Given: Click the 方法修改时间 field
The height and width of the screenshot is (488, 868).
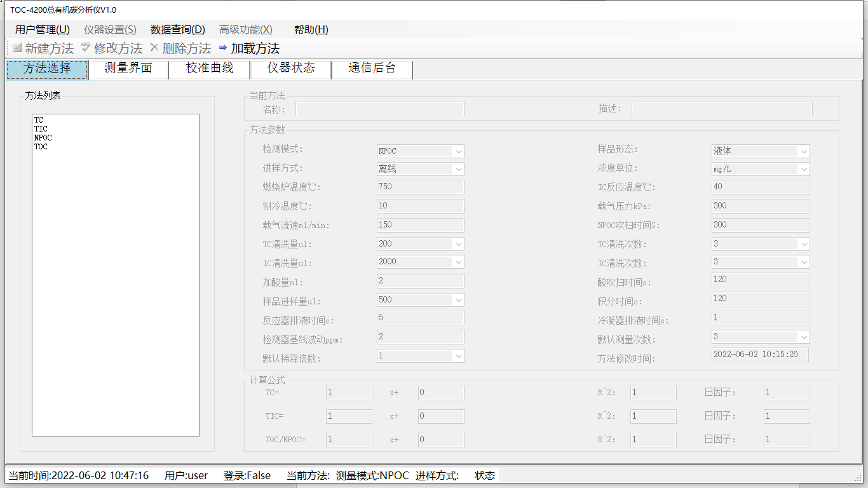Looking at the screenshot, I should click(760, 355).
